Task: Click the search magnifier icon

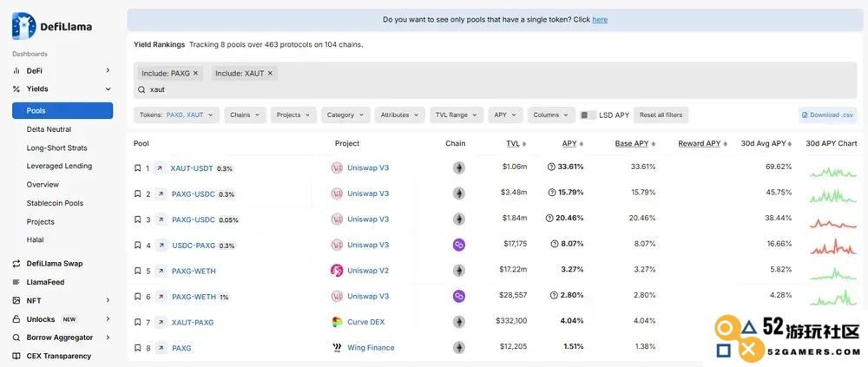Action: (x=142, y=89)
